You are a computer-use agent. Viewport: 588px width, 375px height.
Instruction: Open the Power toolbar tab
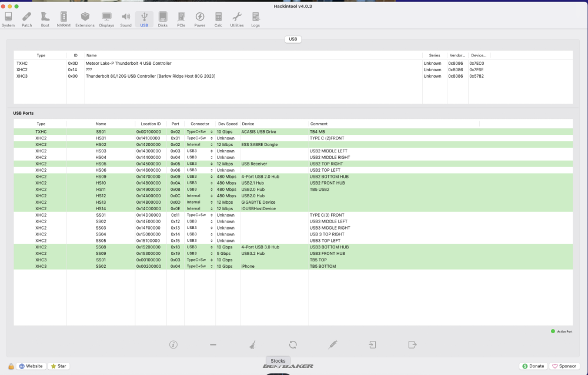click(199, 19)
